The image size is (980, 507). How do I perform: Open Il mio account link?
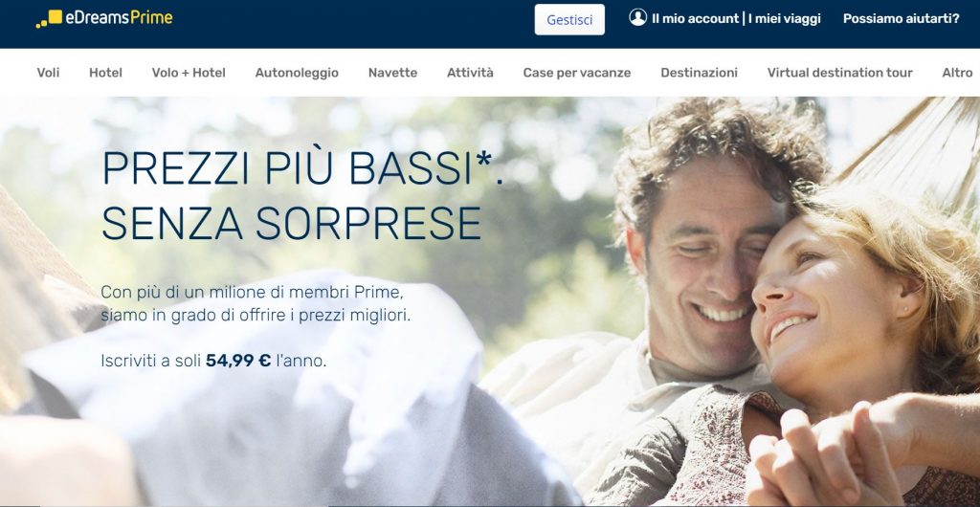coord(695,19)
